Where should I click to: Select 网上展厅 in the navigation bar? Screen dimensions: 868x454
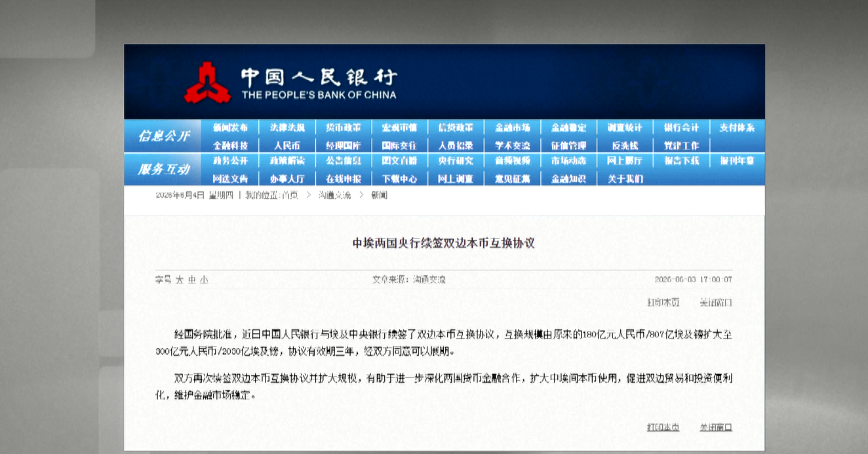[625, 161]
